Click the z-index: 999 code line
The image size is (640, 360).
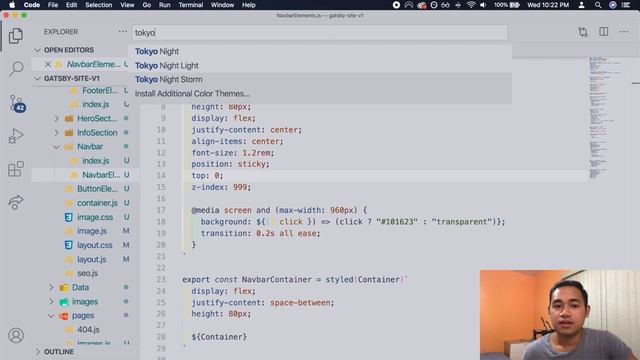tap(221, 187)
